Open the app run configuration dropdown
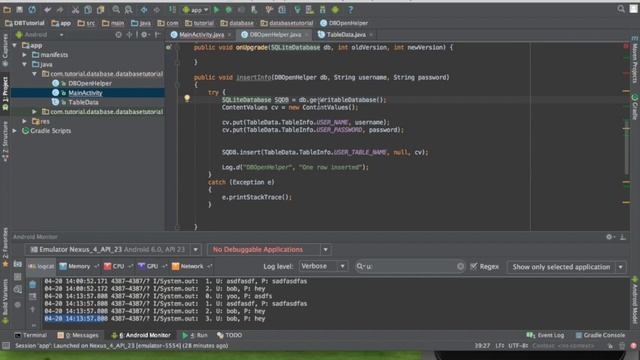This screenshot has width=640, height=360. [x=196, y=9]
